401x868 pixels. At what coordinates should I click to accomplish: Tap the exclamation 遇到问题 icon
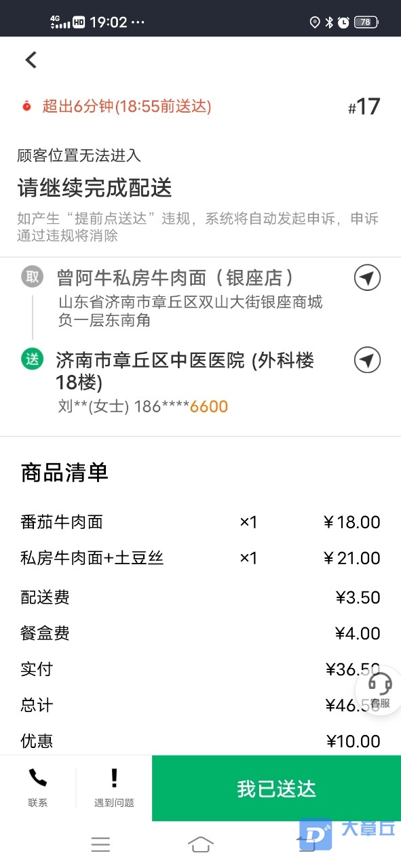coord(114,787)
